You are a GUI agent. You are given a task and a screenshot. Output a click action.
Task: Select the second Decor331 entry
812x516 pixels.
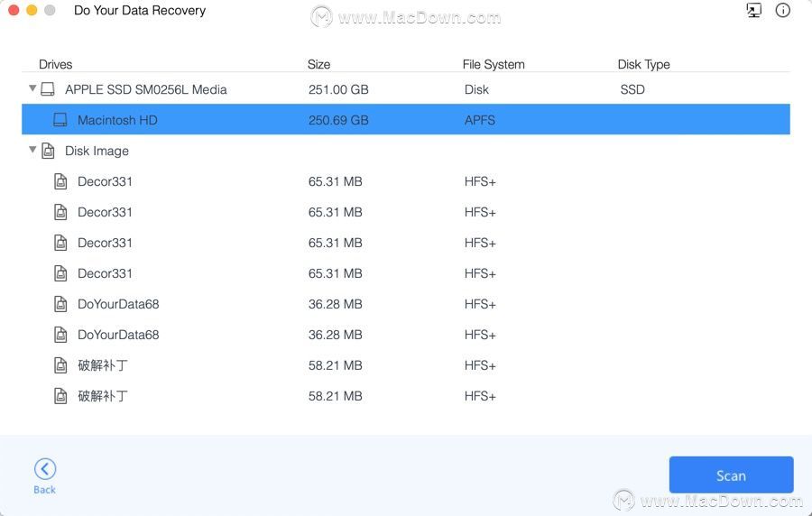pyautogui.click(x=405, y=212)
